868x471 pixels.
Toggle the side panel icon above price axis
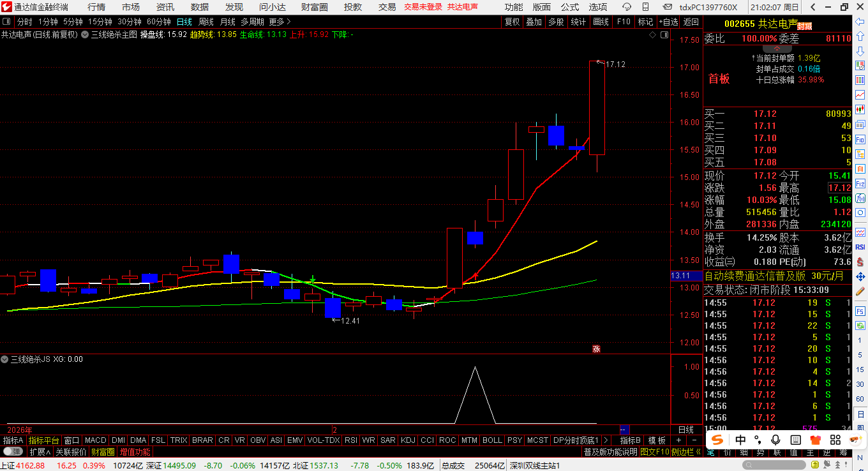pyautogui.click(x=664, y=34)
